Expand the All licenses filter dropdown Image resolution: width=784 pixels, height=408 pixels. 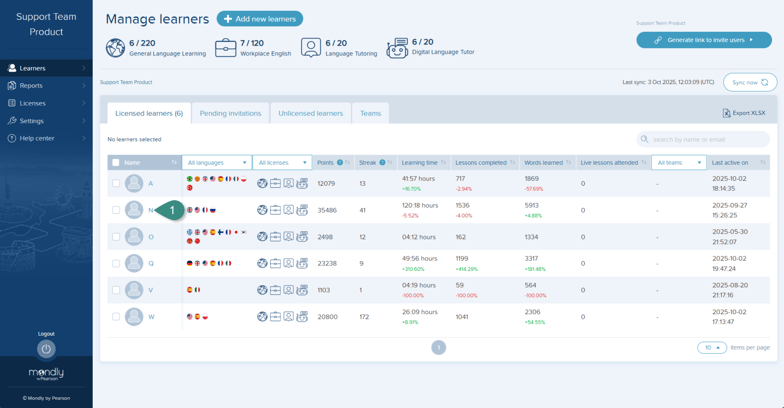tap(282, 162)
